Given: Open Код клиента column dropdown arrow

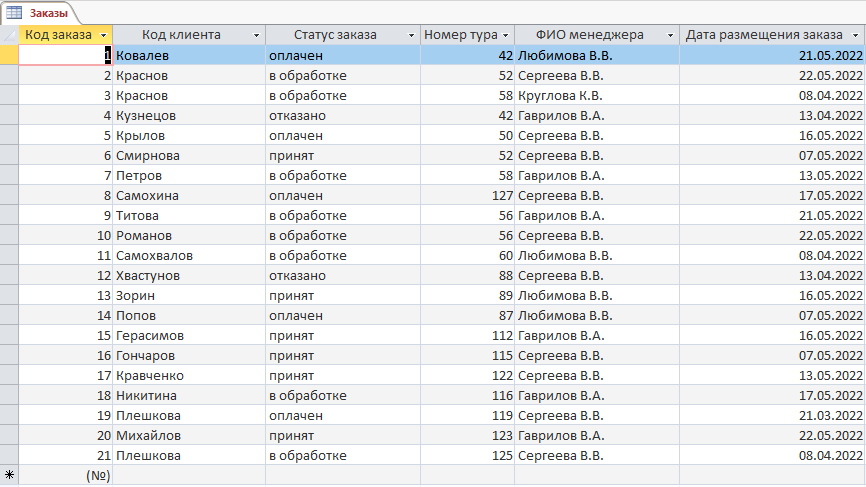Looking at the screenshot, I should (x=256, y=35).
